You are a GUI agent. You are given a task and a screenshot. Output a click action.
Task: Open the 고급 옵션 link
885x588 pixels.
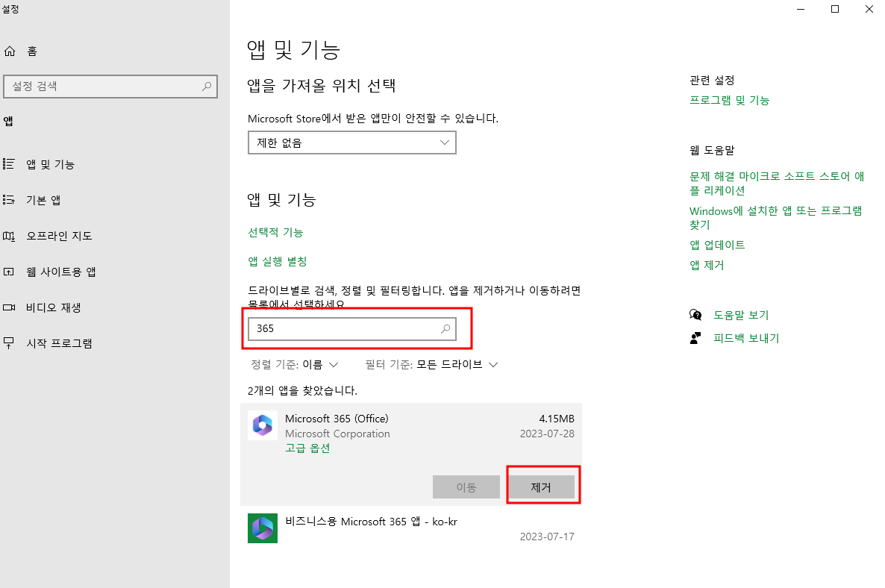coord(307,449)
